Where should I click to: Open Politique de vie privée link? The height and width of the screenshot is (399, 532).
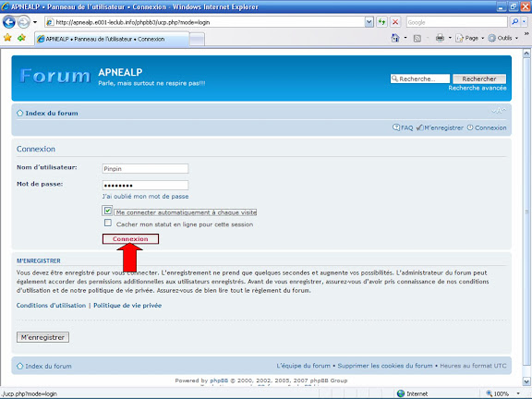(x=127, y=306)
